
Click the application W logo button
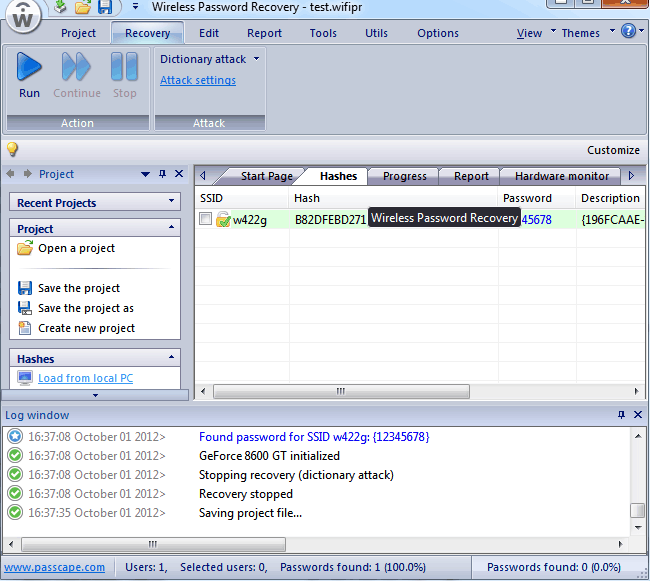[23, 17]
